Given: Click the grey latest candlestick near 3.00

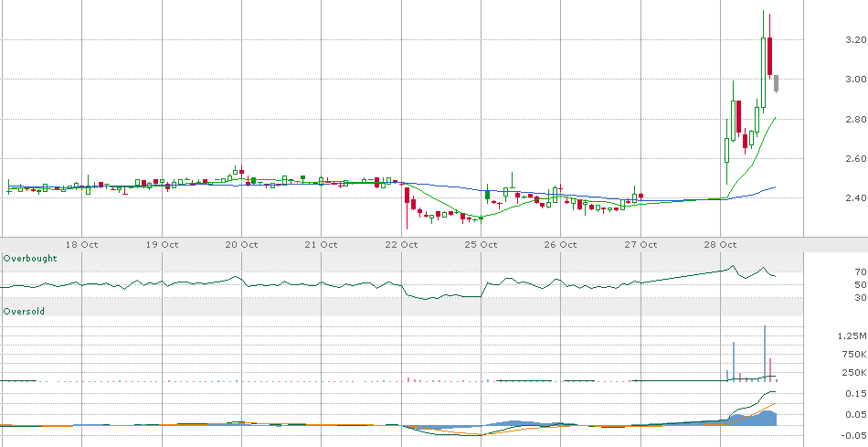Looking at the screenshot, I should tap(776, 83).
